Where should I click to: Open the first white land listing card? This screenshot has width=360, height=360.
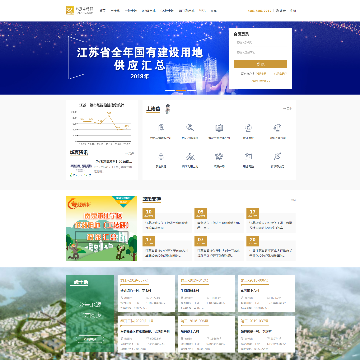pyautogui.click(x=146, y=293)
